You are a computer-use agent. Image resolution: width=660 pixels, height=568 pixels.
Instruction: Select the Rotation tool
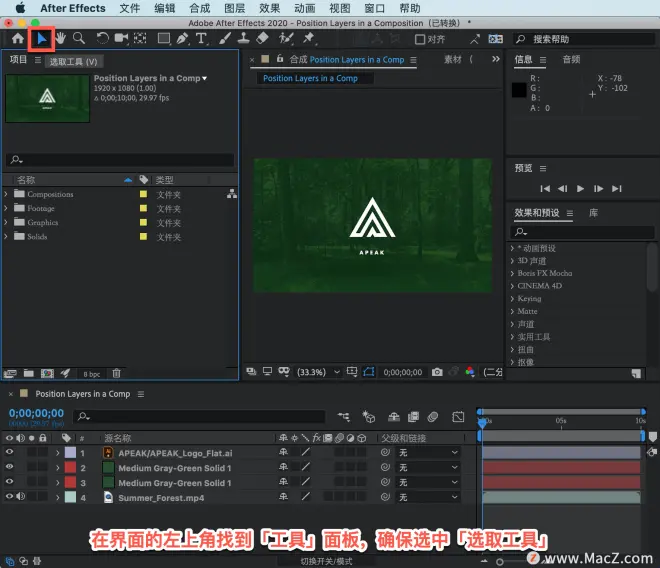tap(102, 38)
